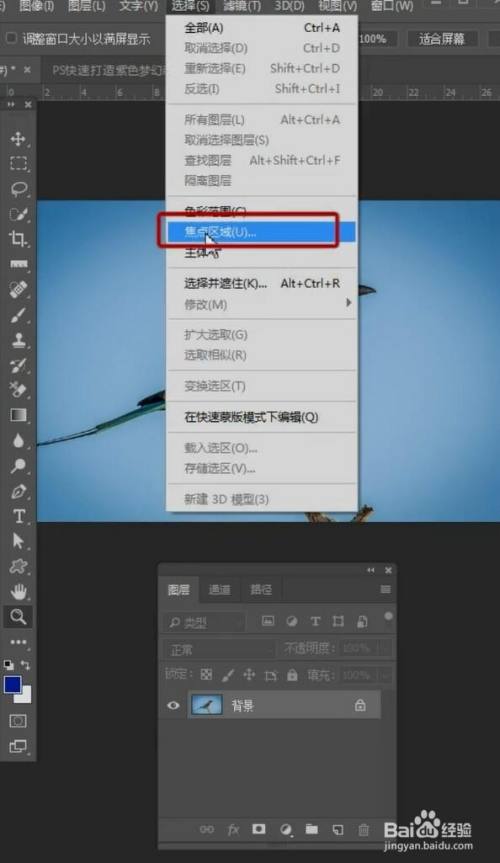Image resolution: width=500 pixels, height=863 pixels.
Task: Choose 在快速蒙版模式下编辑(Q) entry
Action: pyautogui.click(x=262, y=417)
